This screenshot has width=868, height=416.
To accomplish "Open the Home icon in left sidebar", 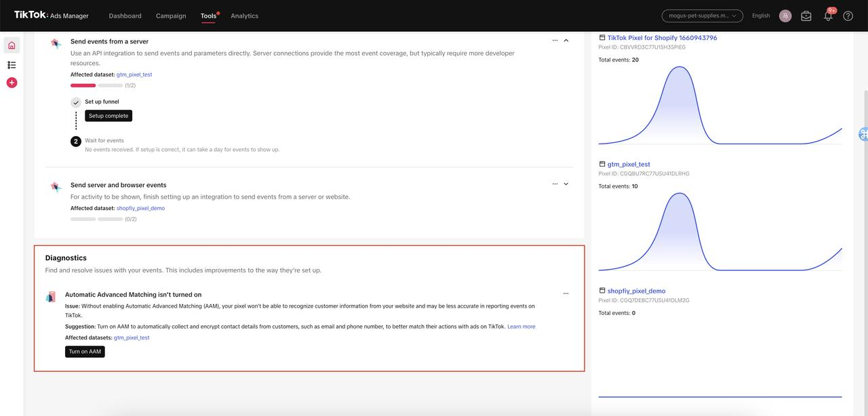I will pos(12,45).
